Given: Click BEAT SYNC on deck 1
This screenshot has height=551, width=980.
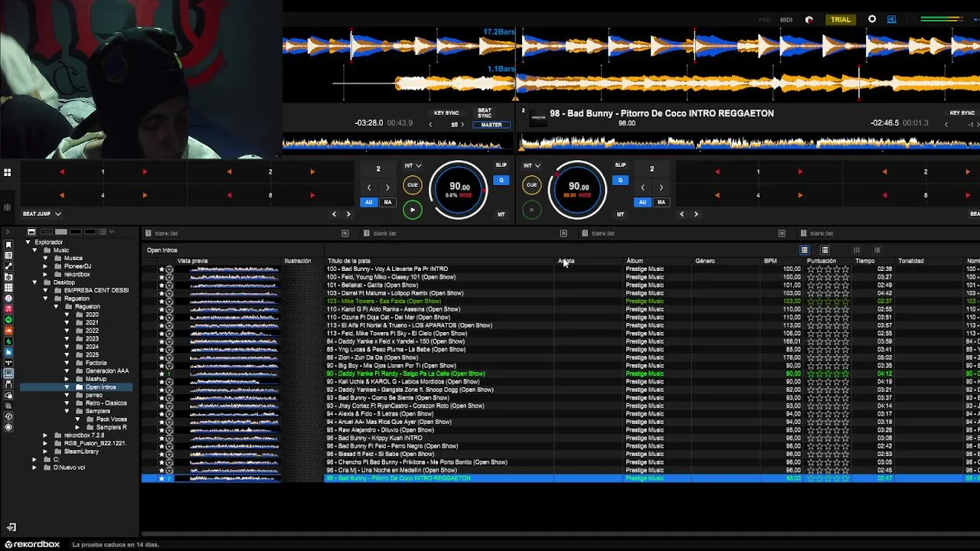Looking at the screenshot, I should click(x=485, y=113).
